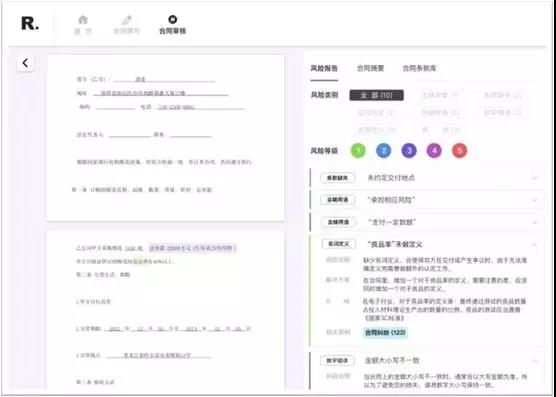Go back using the left arrow button
Viewport: 556px width, 397px height.
(x=25, y=63)
